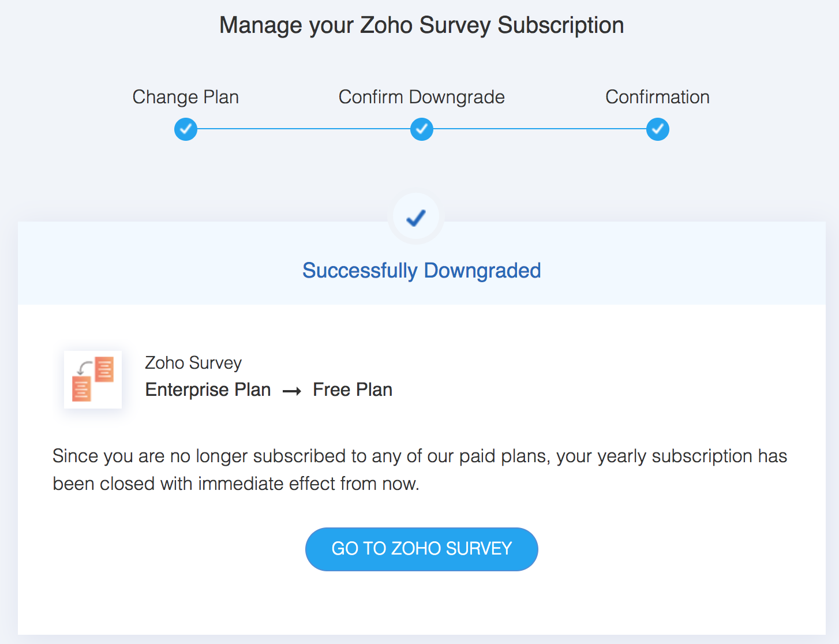The height and width of the screenshot is (644, 839).
Task: Click the orange Zoho Survey product icon
Action: point(93,379)
